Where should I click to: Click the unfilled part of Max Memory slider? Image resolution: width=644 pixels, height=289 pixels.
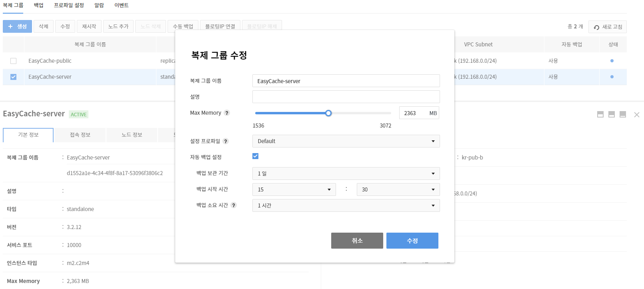361,113
